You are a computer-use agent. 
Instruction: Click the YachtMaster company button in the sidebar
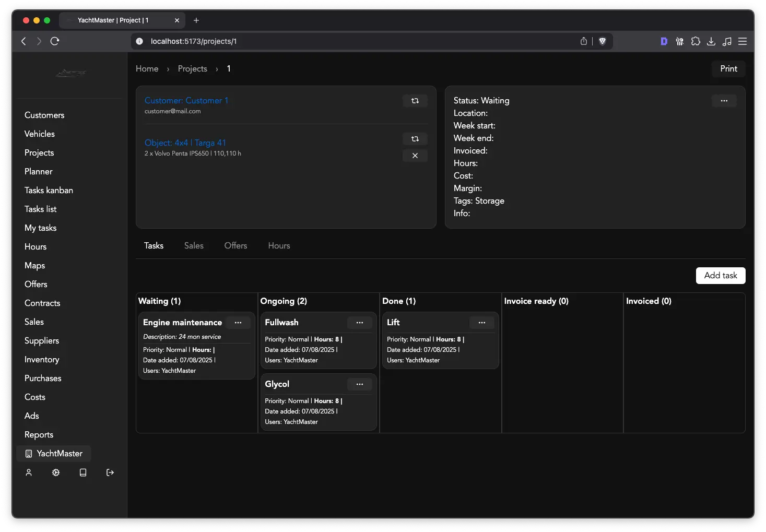(54, 454)
